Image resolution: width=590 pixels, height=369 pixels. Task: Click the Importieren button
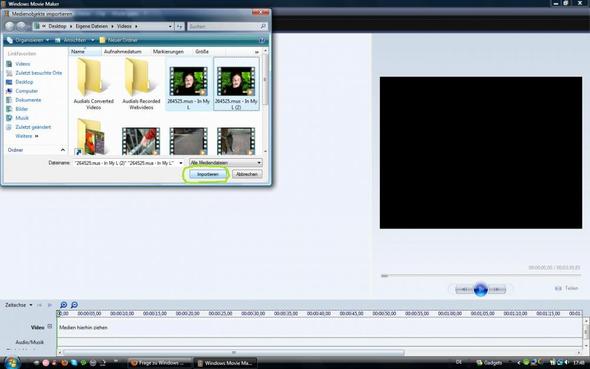207,175
